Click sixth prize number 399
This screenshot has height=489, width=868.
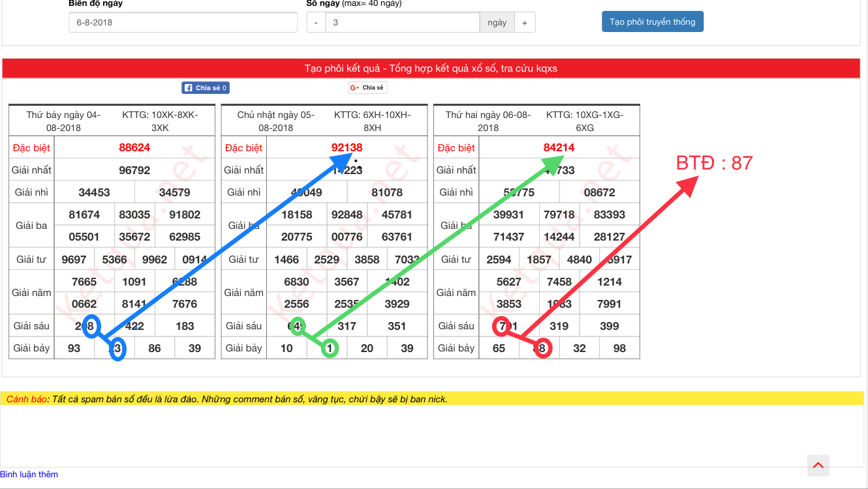(610, 326)
